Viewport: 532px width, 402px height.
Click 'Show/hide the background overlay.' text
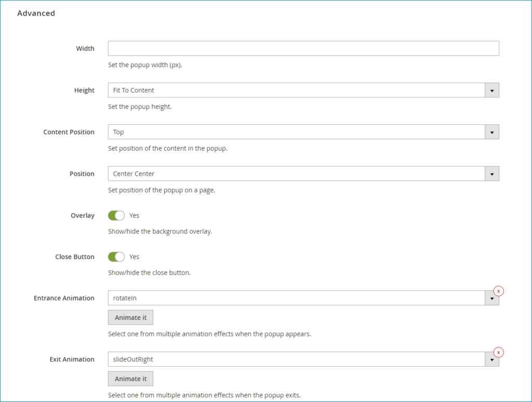pyautogui.click(x=160, y=231)
